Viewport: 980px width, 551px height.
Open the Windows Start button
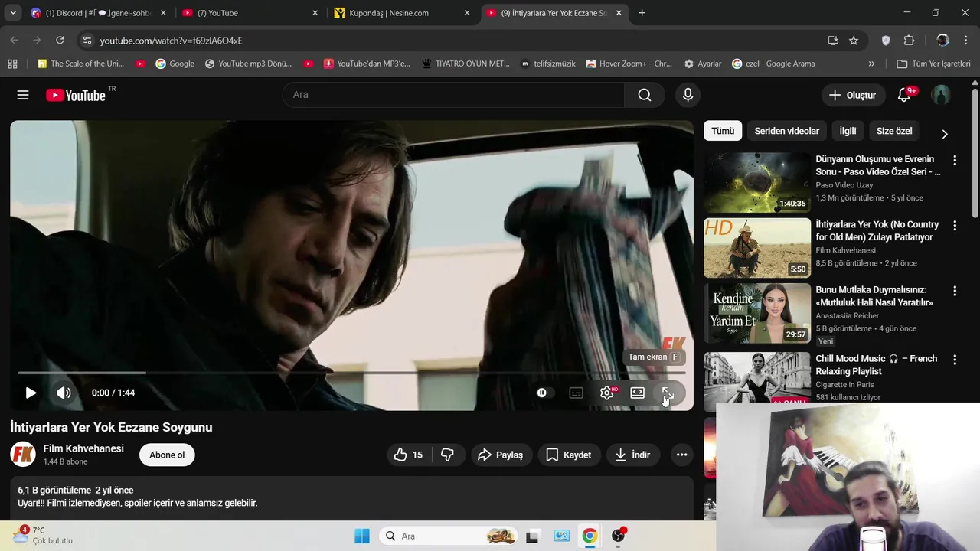point(362,536)
